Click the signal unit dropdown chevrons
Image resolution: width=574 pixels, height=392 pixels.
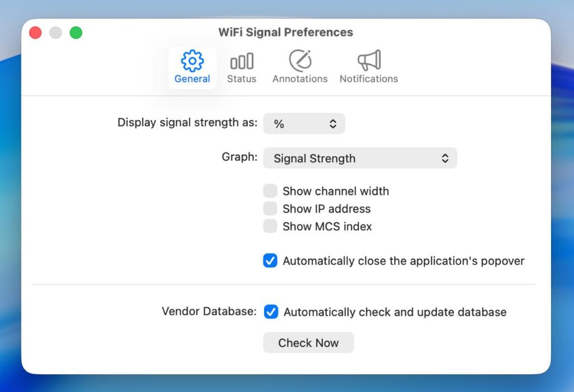333,124
